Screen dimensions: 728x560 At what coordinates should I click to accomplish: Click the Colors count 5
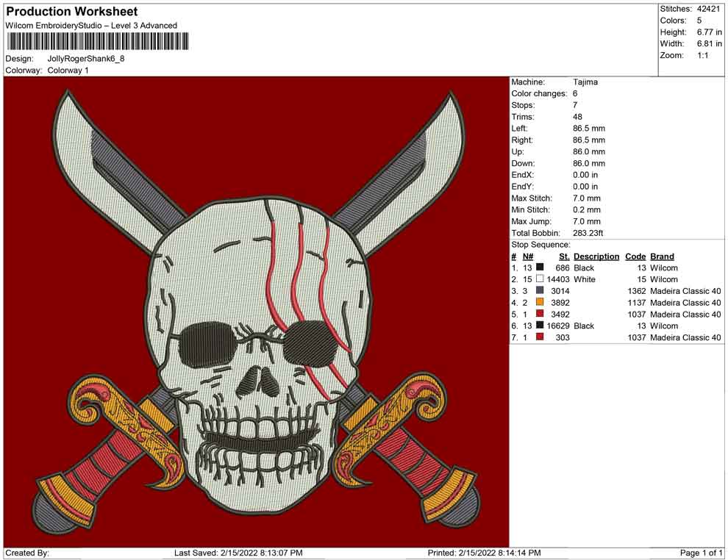click(x=699, y=21)
